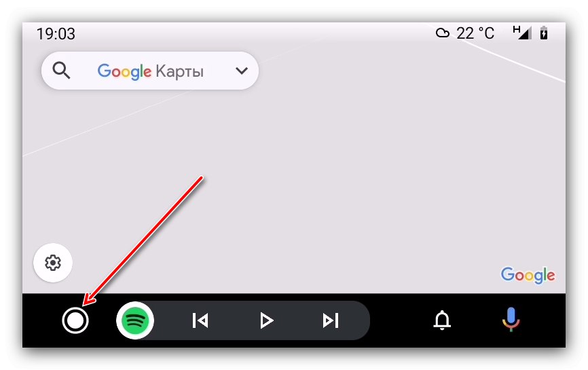
Task: Activate the Google Assistant microphone
Action: (x=511, y=319)
